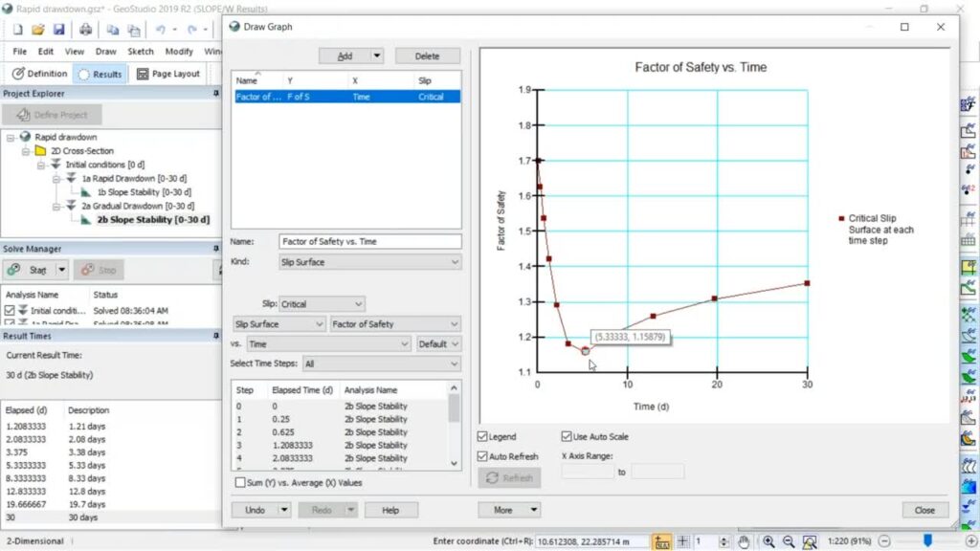The width and height of the screenshot is (980, 551).
Task: Open an existing file with folder icon
Action: (37, 30)
